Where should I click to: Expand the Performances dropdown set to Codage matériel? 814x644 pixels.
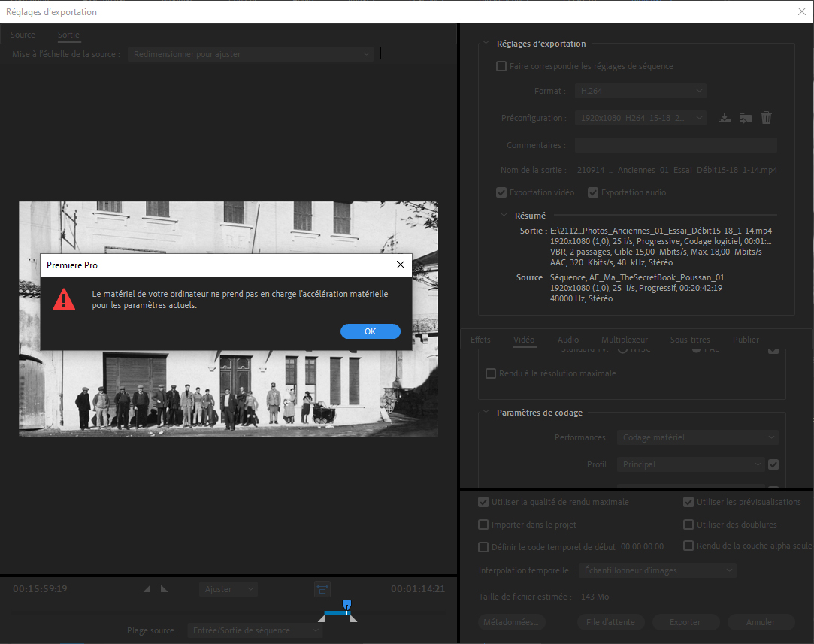(697, 437)
